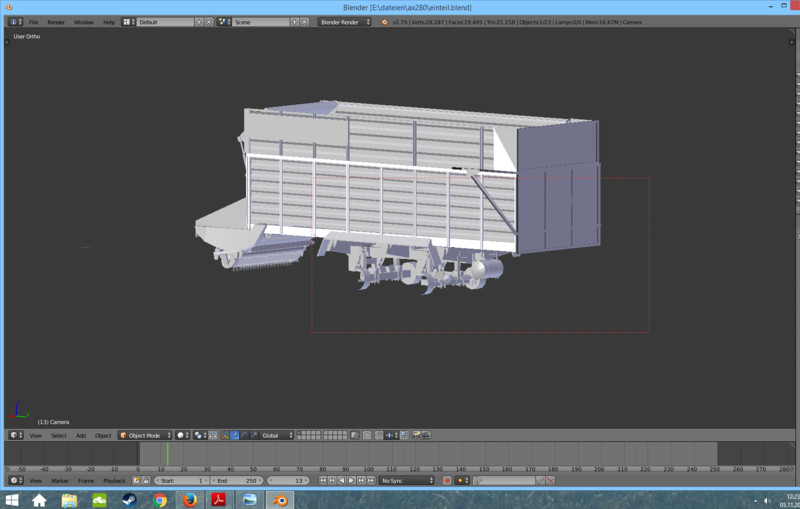
Task: Add a new screen layout with plus button
Action: click(x=198, y=22)
